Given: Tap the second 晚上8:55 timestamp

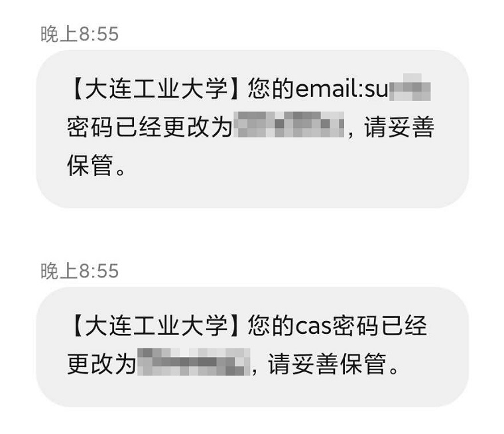Looking at the screenshot, I should (x=80, y=271).
